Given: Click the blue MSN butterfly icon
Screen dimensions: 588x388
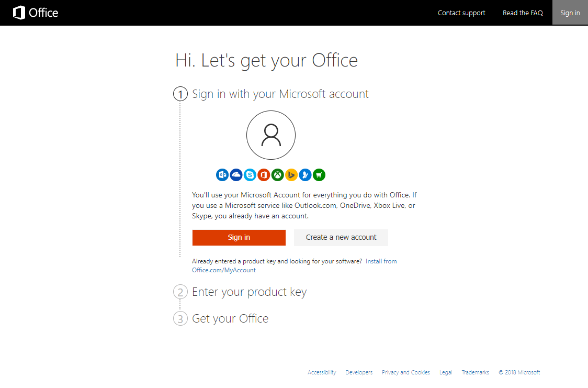Looking at the screenshot, I should tap(306, 175).
